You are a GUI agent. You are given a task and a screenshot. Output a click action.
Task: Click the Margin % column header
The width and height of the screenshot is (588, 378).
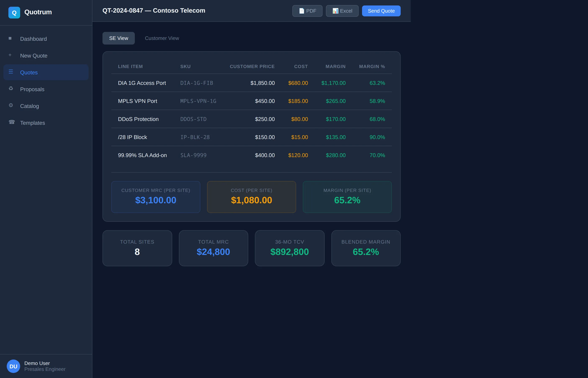point(372,67)
